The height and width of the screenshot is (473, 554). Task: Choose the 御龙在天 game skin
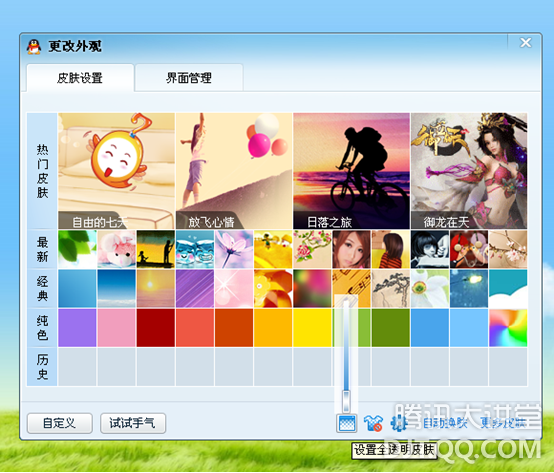click(x=469, y=171)
